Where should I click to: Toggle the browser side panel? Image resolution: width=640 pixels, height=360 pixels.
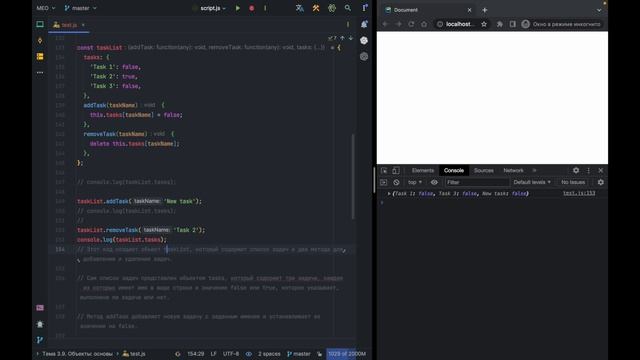point(513,24)
